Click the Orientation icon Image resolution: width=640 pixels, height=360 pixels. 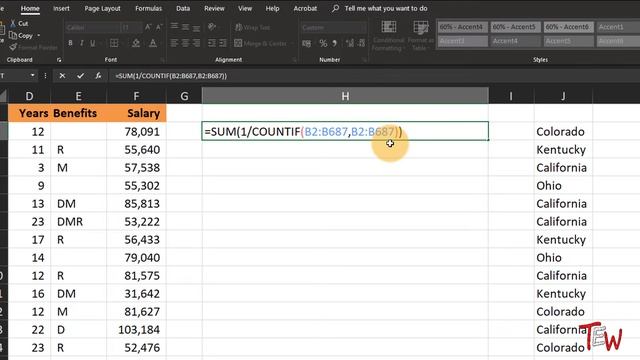tap(211, 27)
